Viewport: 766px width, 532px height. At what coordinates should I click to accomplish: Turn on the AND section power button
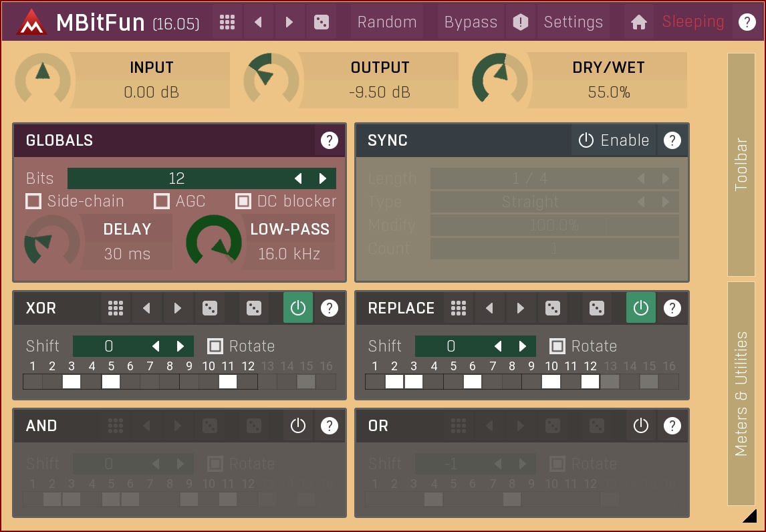tap(298, 426)
